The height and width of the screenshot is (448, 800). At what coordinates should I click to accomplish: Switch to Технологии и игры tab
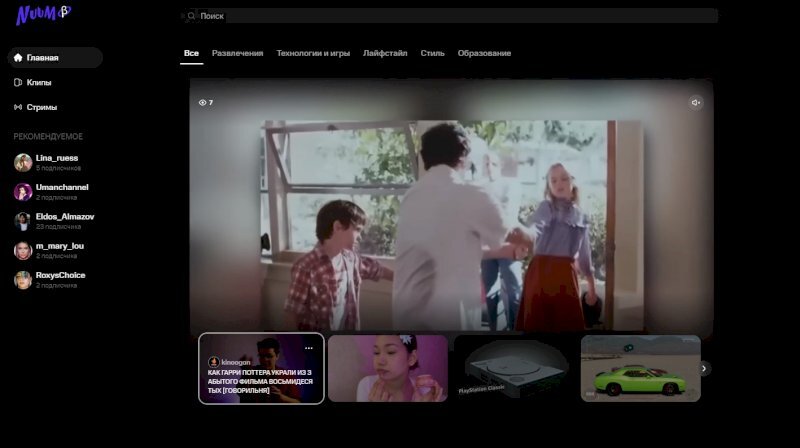point(313,53)
